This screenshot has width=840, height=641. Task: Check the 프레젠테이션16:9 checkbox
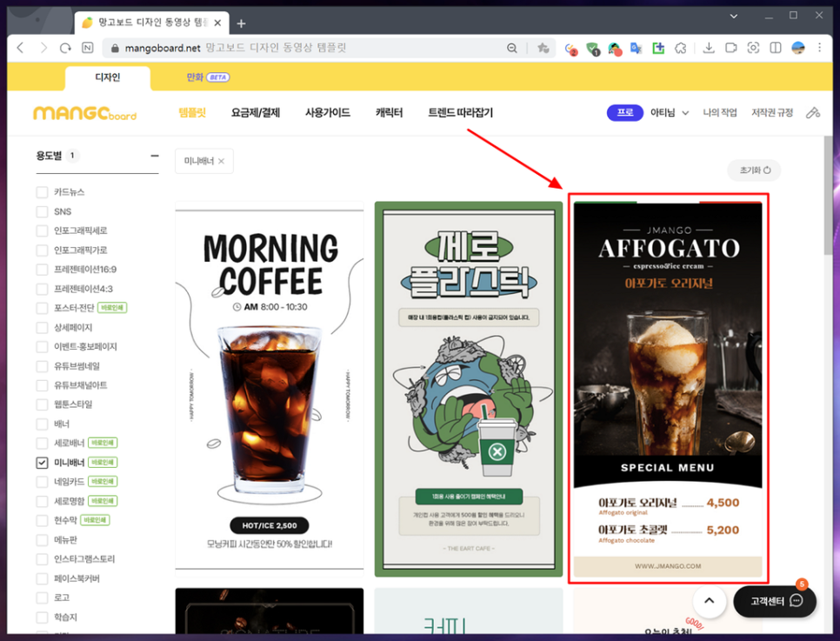42,270
